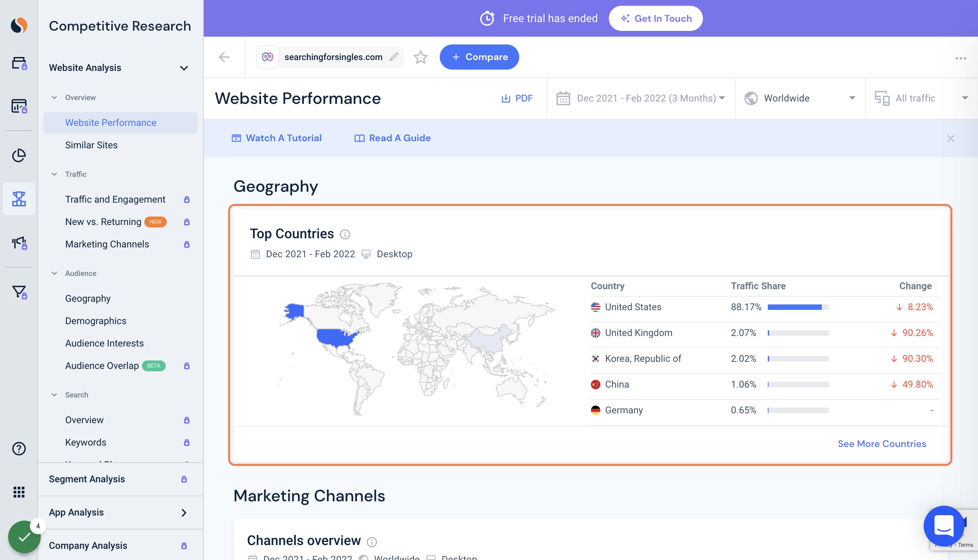Select Similar Sites in sidebar
The width and height of the screenshot is (978, 560).
(x=91, y=145)
